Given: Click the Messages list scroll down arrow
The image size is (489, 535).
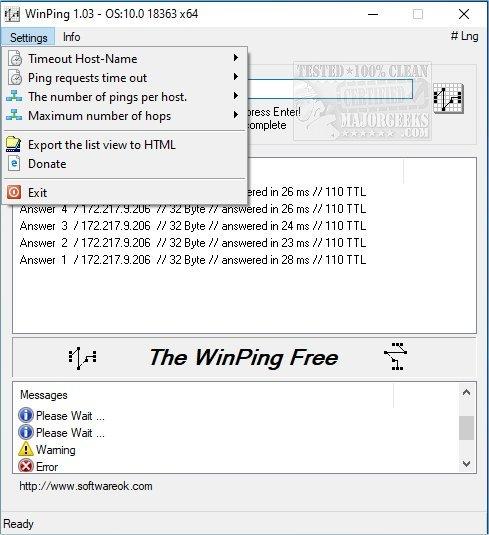Looking at the screenshot, I should click(466, 464).
